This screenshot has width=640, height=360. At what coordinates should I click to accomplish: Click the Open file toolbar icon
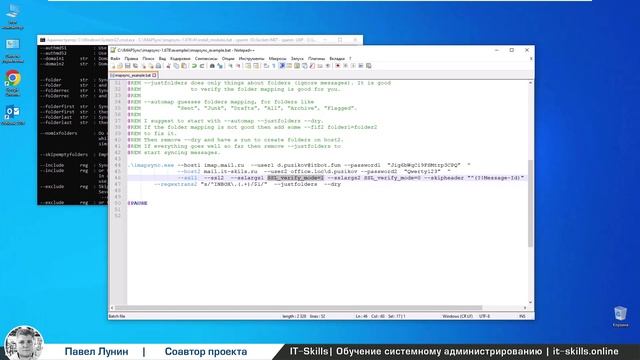(x=120, y=66)
